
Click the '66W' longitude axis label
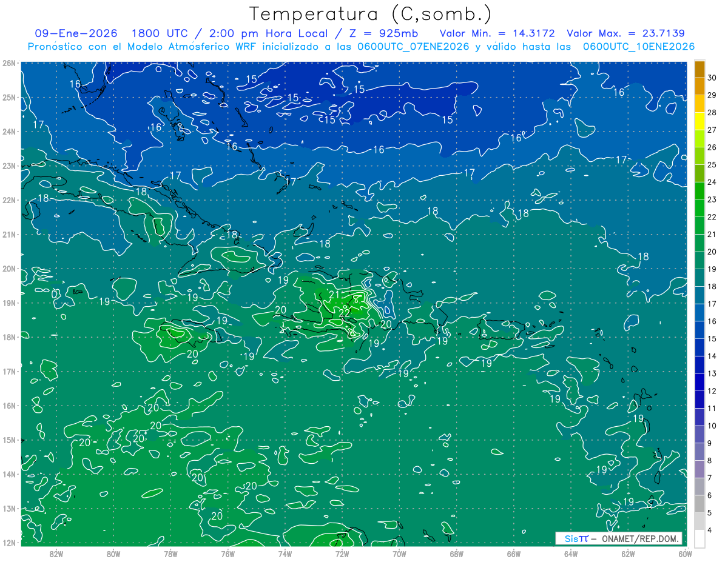coord(514,554)
